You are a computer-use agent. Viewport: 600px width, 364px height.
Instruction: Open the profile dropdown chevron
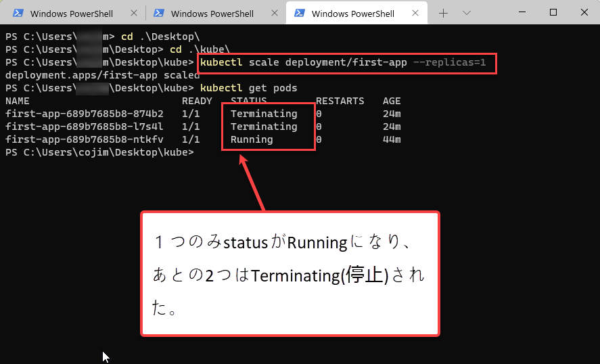(x=467, y=13)
